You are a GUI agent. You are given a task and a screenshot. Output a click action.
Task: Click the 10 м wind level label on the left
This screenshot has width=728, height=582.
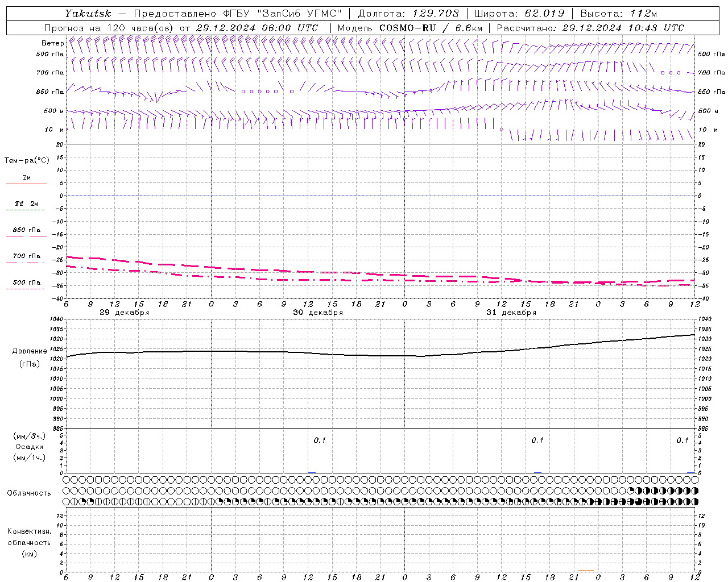54,130
